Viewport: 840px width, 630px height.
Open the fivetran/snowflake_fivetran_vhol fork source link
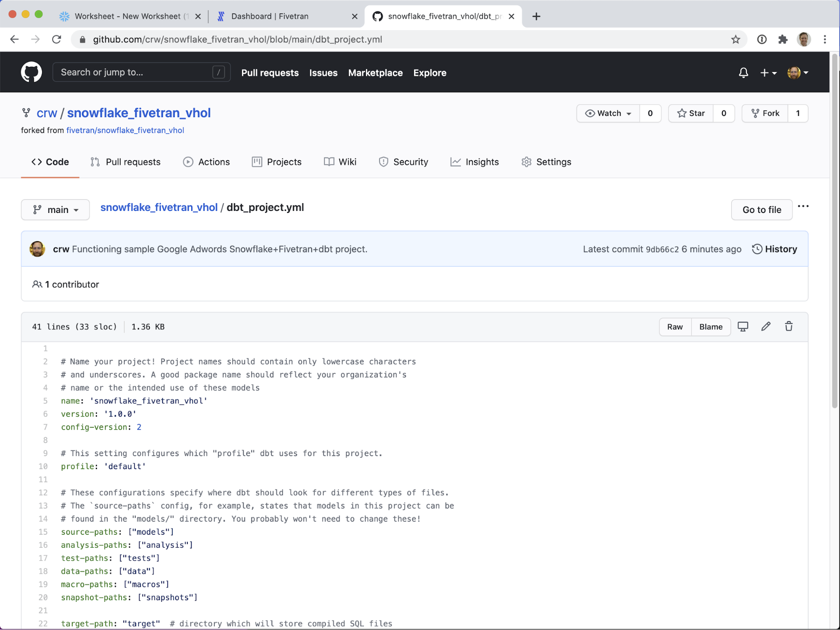coord(125,130)
